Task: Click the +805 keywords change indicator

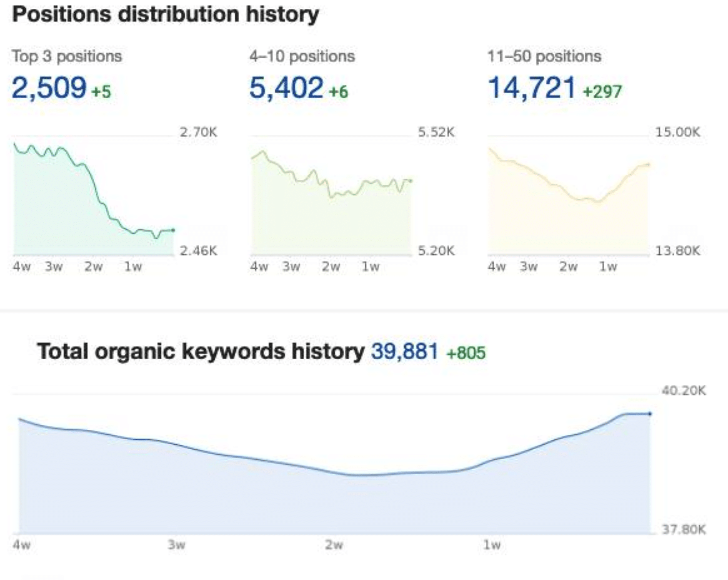Action: (466, 353)
